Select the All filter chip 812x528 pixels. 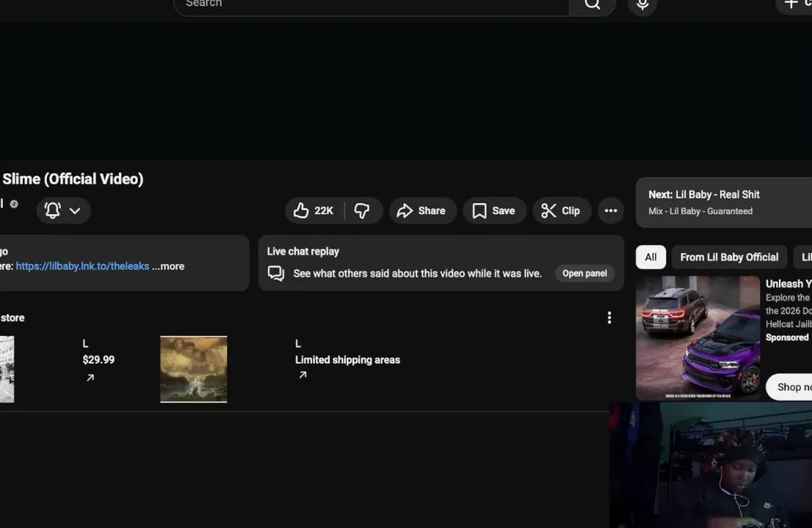click(x=651, y=257)
